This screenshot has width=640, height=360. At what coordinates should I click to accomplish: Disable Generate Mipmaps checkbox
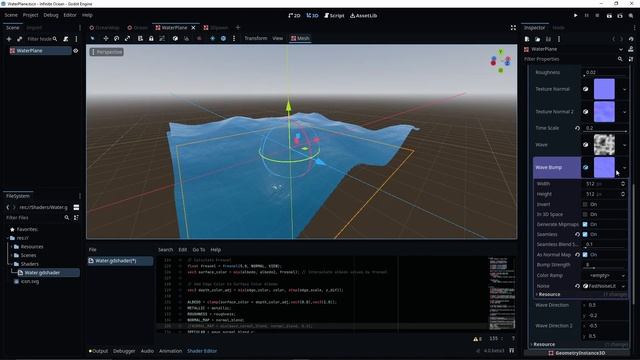coord(585,224)
